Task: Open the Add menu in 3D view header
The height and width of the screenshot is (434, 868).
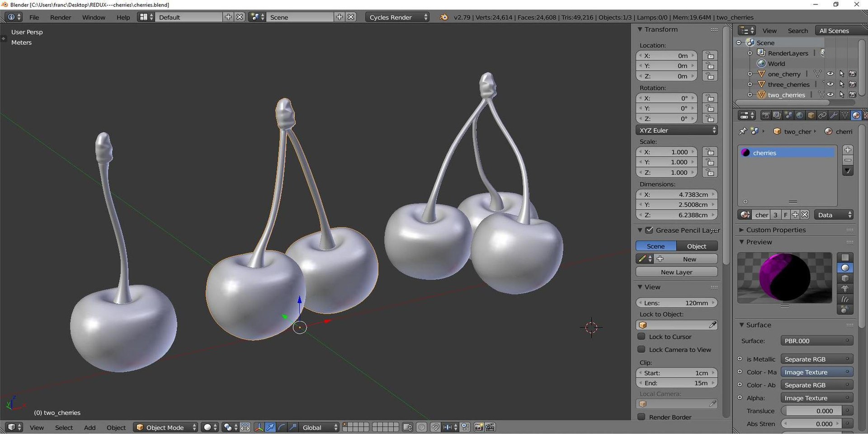Action: coord(90,427)
